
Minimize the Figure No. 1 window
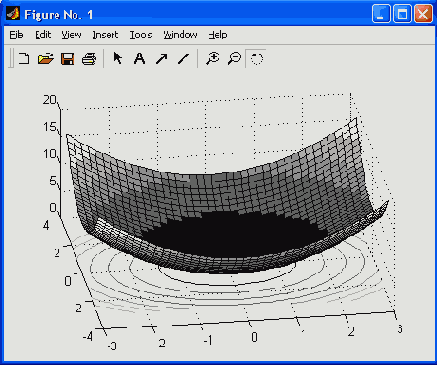click(381, 14)
